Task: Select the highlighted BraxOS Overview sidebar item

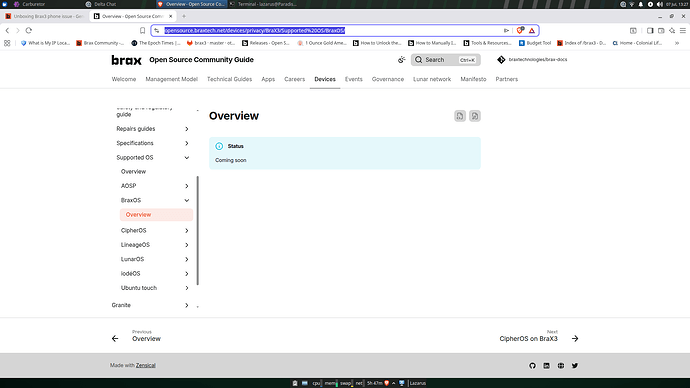Action: tap(156, 215)
